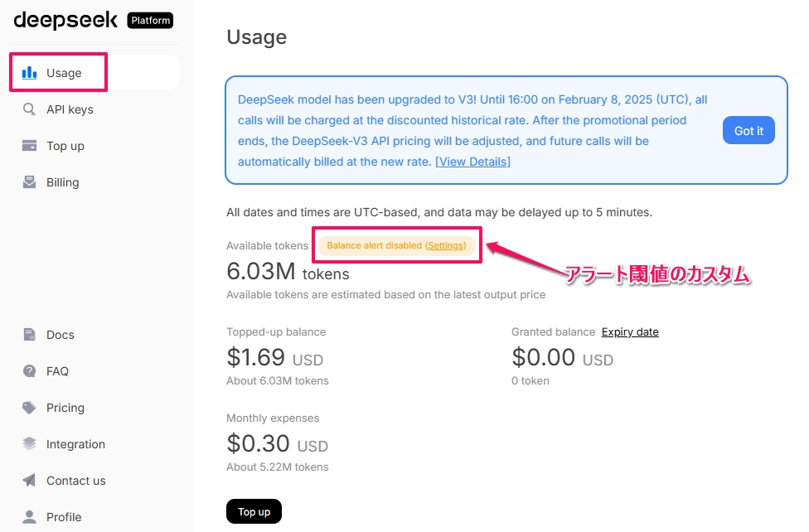Open balance alert Settings link

(446, 245)
